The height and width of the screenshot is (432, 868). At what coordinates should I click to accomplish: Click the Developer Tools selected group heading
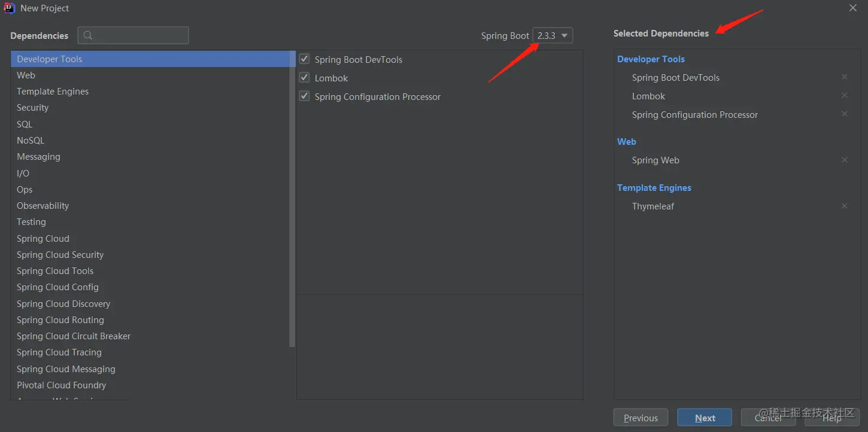tap(651, 59)
